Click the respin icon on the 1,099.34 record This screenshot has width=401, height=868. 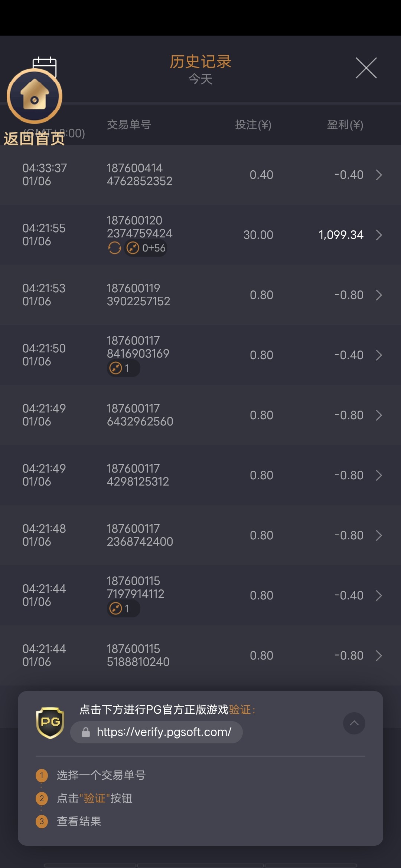114,248
